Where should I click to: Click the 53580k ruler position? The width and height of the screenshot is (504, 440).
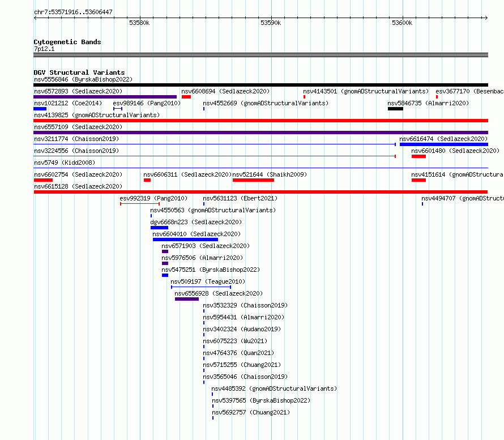pos(139,23)
